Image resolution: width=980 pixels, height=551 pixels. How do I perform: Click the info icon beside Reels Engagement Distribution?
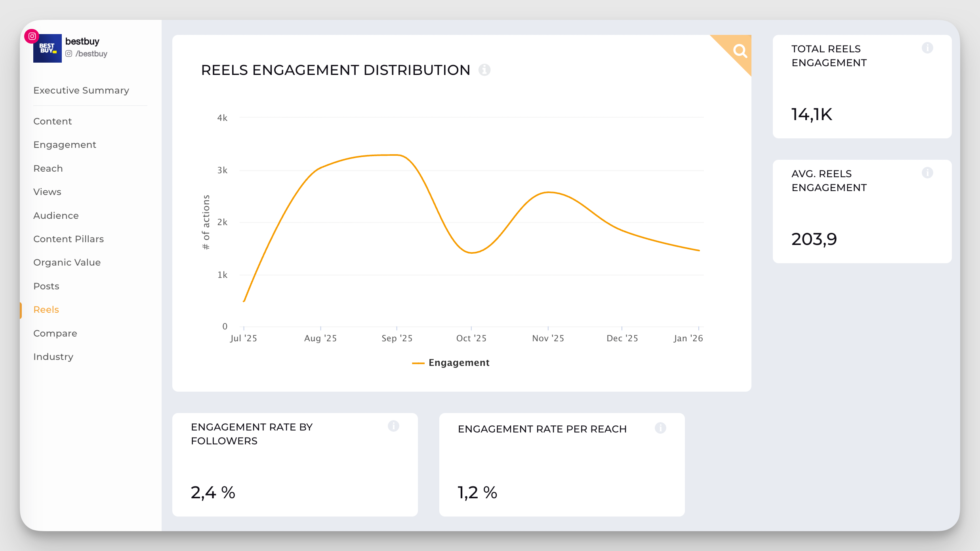pyautogui.click(x=485, y=70)
